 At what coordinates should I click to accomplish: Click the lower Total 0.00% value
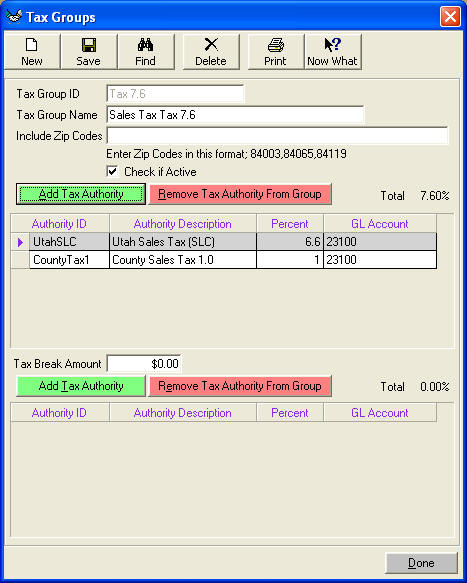(x=435, y=387)
